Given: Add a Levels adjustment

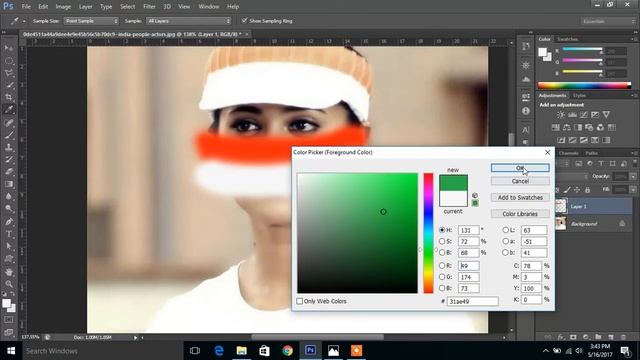Looking at the screenshot, I should [x=572, y=115].
